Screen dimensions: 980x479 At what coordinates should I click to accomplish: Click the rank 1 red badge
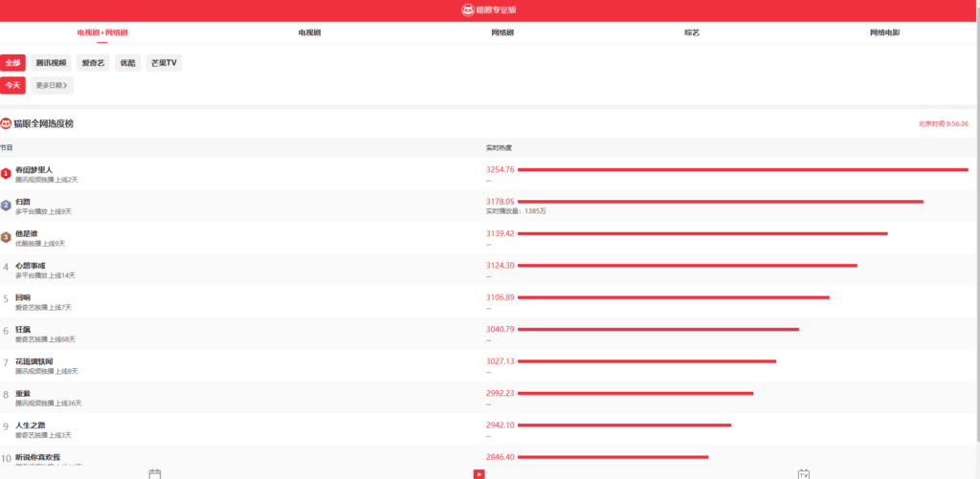click(6, 173)
